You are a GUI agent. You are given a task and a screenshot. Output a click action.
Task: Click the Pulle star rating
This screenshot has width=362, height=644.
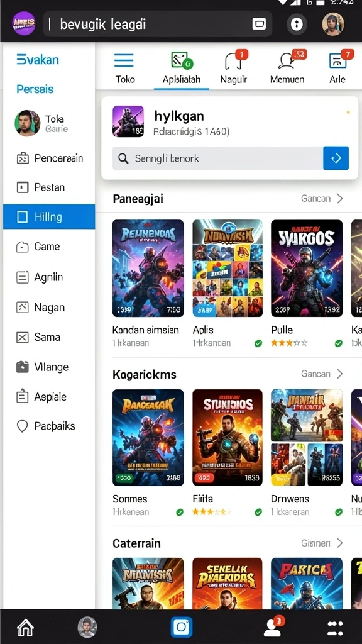click(289, 343)
